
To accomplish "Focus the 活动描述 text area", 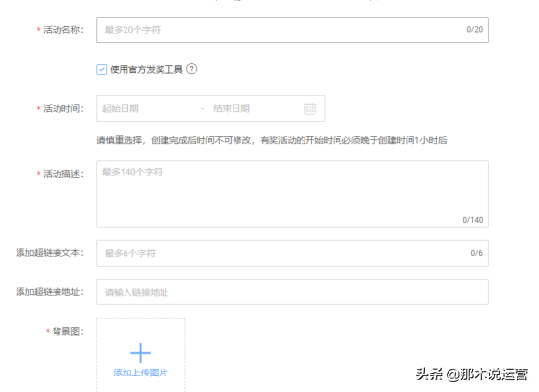I will (x=293, y=194).
